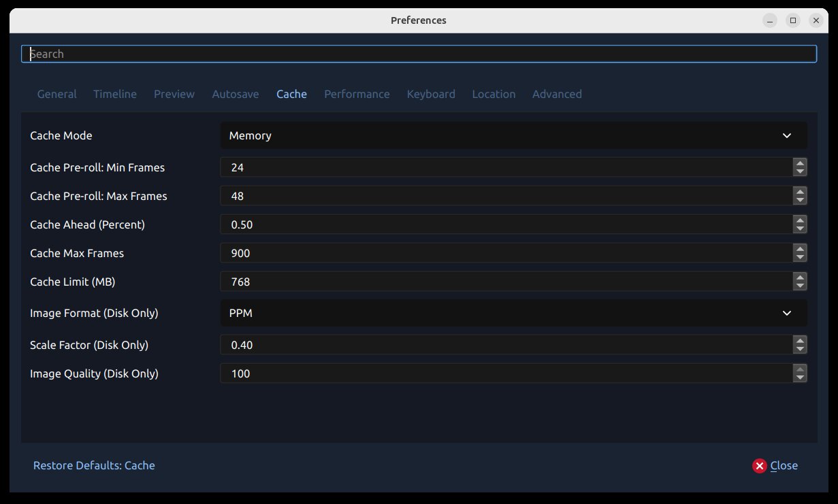Open the Cache Mode dropdown
Viewport: 838px width, 504px height.
[513, 135]
